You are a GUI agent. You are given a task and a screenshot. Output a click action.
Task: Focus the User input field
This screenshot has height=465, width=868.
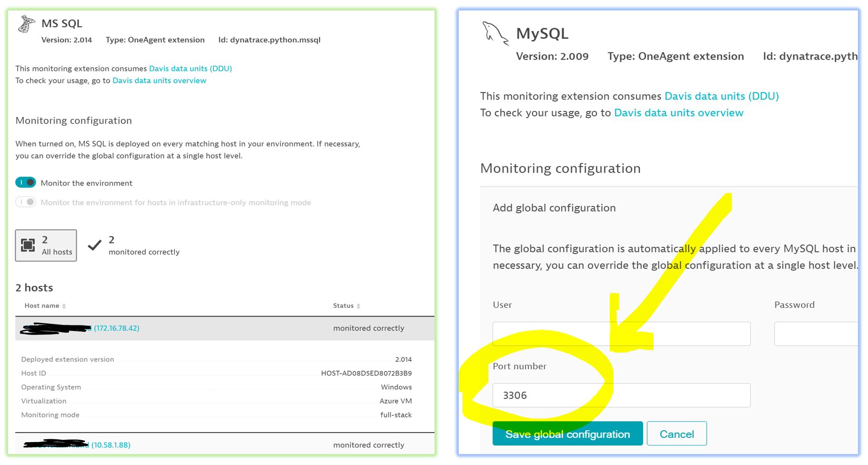(x=621, y=334)
